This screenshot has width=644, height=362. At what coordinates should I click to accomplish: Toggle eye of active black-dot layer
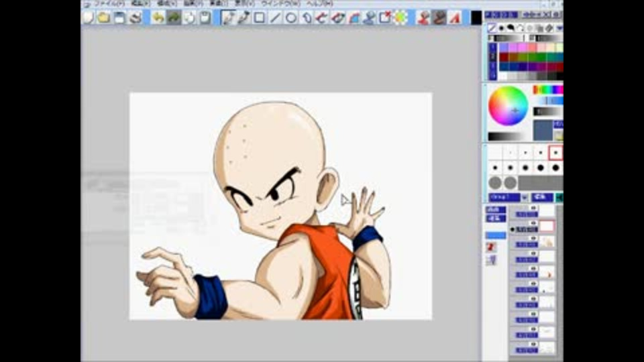click(533, 223)
